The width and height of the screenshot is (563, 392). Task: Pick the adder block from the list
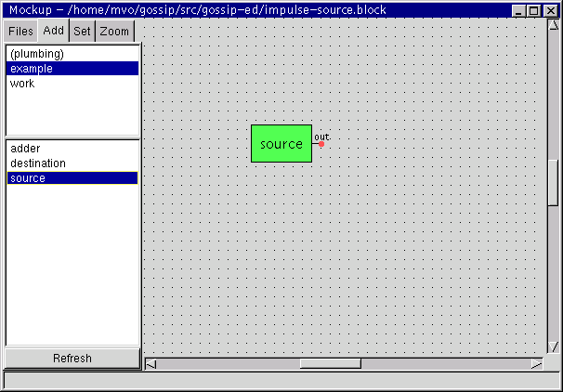click(25, 149)
